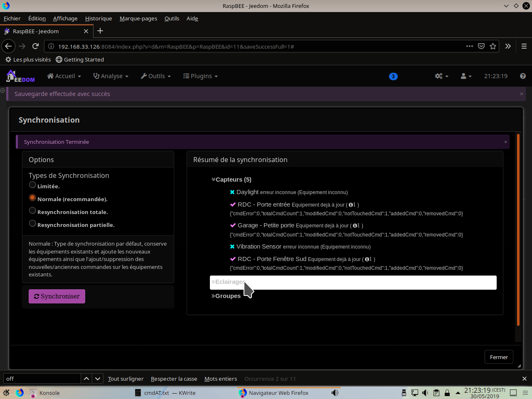Open the Outils dropdown menu
This screenshot has width=532, height=399.
click(156, 76)
